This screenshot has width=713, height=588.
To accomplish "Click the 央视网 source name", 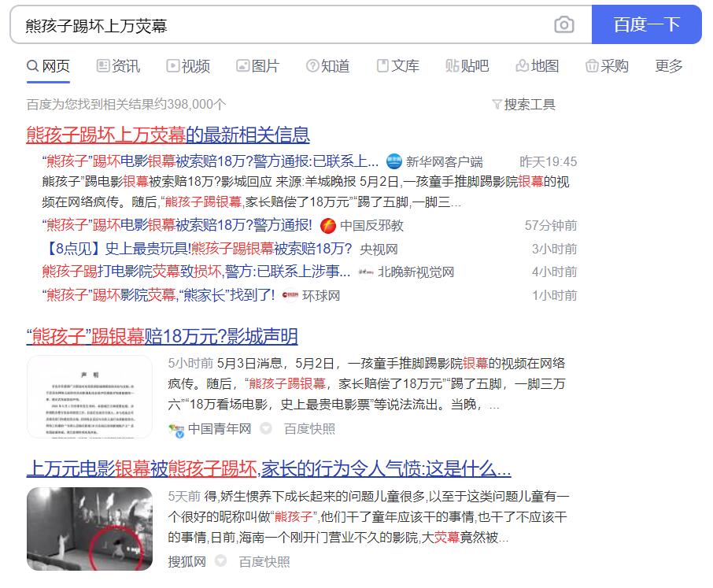I will pyautogui.click(x=379, y=249).
